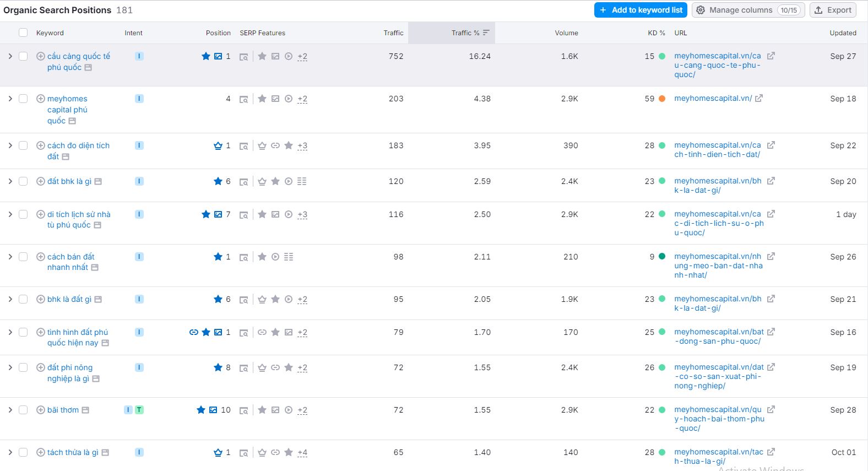Sort by the KD % column header
Image resolution: width=868 pixels, height=471 pixels.
coord(656,33)
